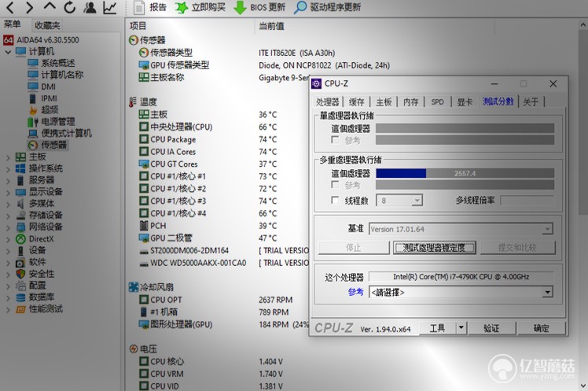Image resolution: width=588 pixels, height=391 pixels.
Task: Click the 确定 button in CPU-Z
Action: coord(541,328)
